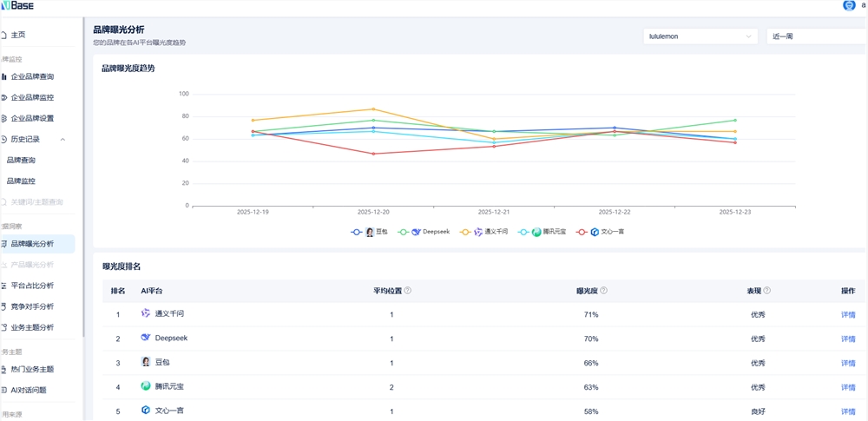Screen dimensions: 868x421
Task: Hide the 文心一言 line via legend
Action: click(600, 233)
